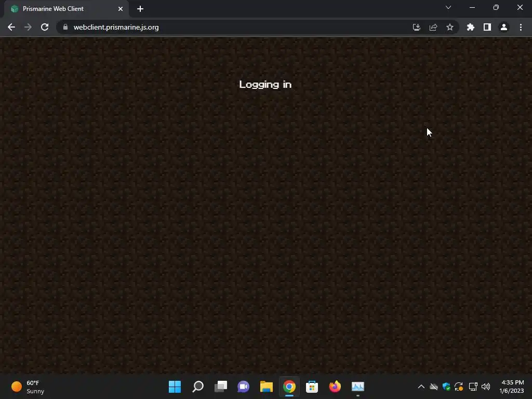Viewport: 532px width, 399px height.
Task: Open the Chrome profile menu
Action: coord(504,27)
